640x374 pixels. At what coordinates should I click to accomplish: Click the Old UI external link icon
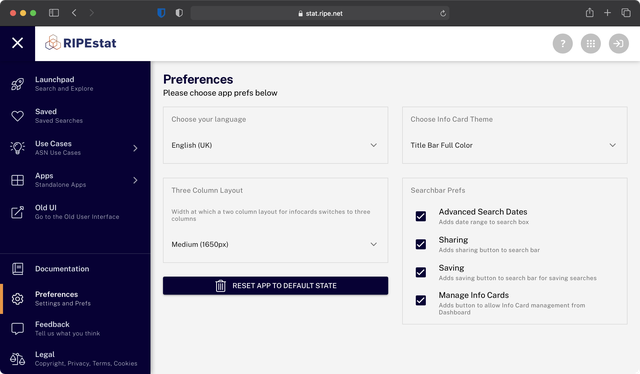(18, 212)
